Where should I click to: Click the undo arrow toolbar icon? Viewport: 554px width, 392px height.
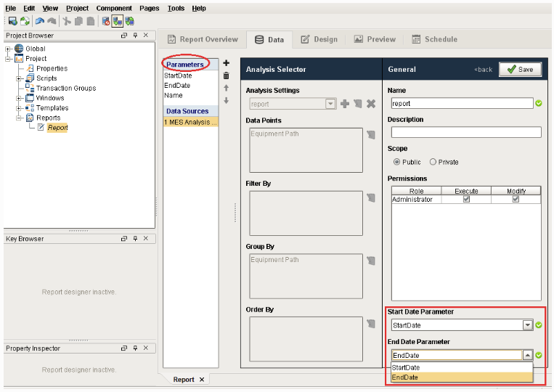coord(40,22)
